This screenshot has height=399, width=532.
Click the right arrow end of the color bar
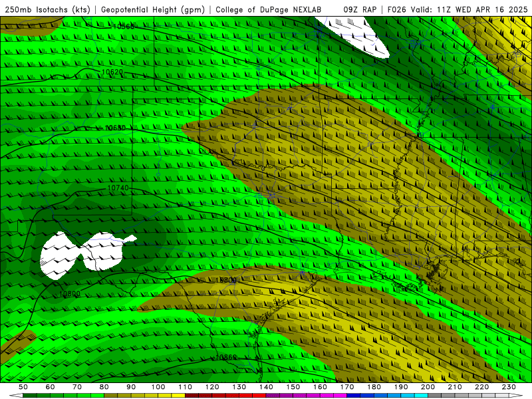click(516, 396)
